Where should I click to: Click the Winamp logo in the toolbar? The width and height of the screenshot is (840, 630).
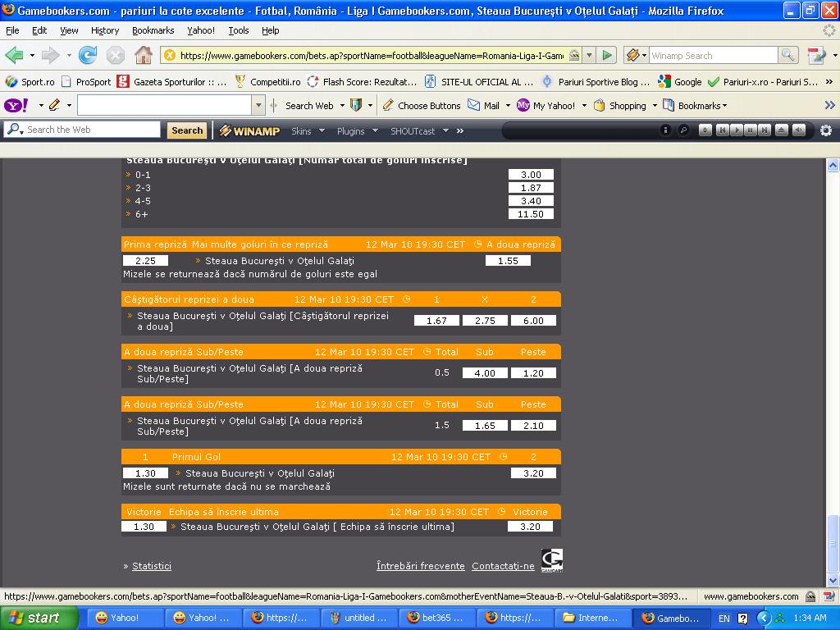(249, 130)
